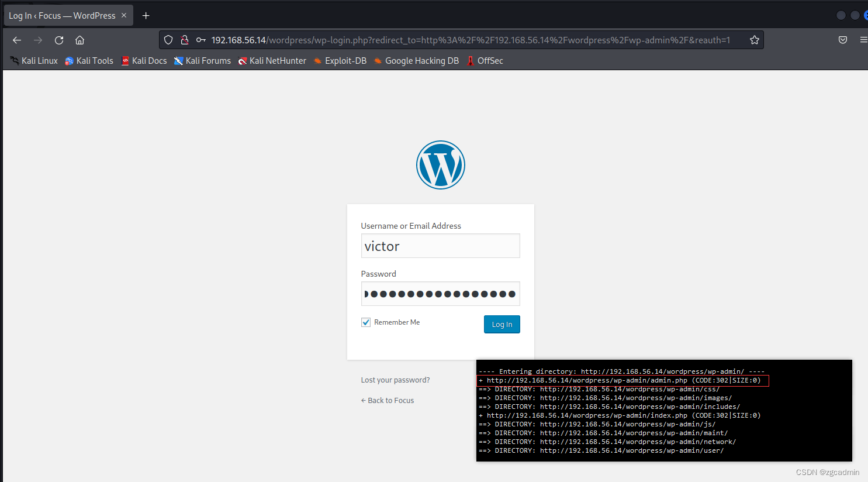This screenshot has height=482, width=868.
Task: Open the Google Hacking DB bookmark
Action: tap(416, 61)
